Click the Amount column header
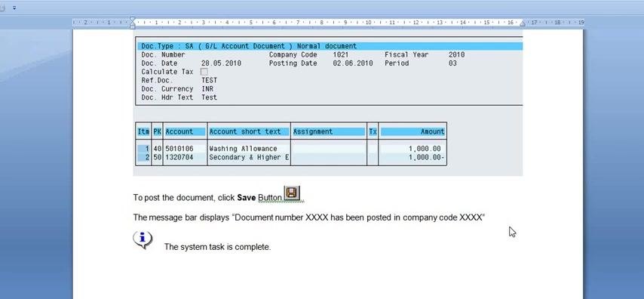The height and width of the screenshot is (299, 644). (x=412, y=131)
